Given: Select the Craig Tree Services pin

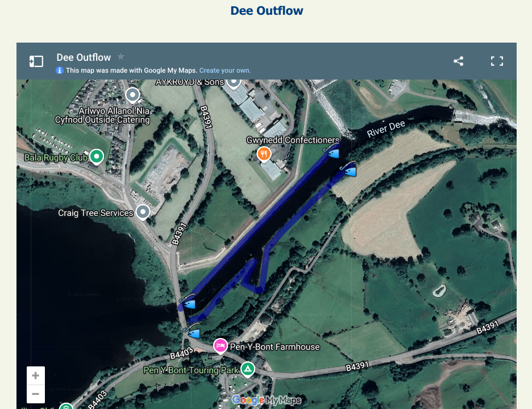Looking at the screenshot, I should click(x=143, y=213).
